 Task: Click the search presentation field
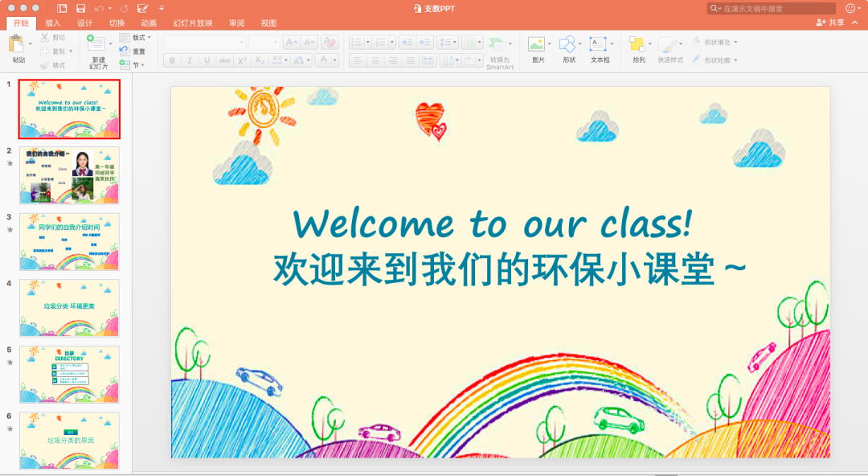pos(772,8)
